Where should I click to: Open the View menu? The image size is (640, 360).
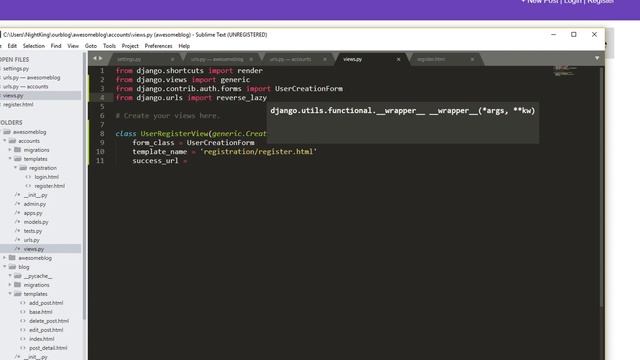pos(73,46)
